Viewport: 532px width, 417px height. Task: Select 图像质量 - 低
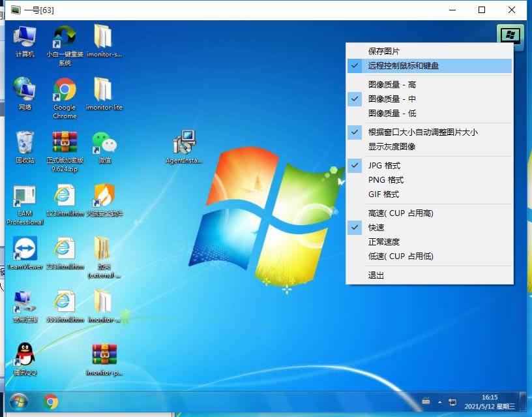[429, 113]
